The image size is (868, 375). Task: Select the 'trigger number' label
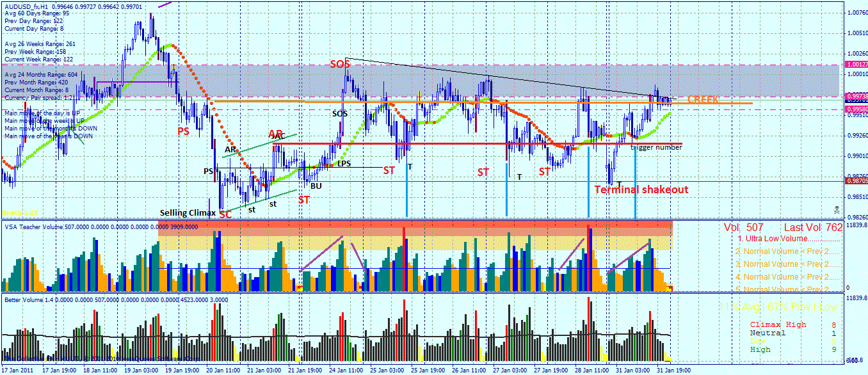pos(656,148)
